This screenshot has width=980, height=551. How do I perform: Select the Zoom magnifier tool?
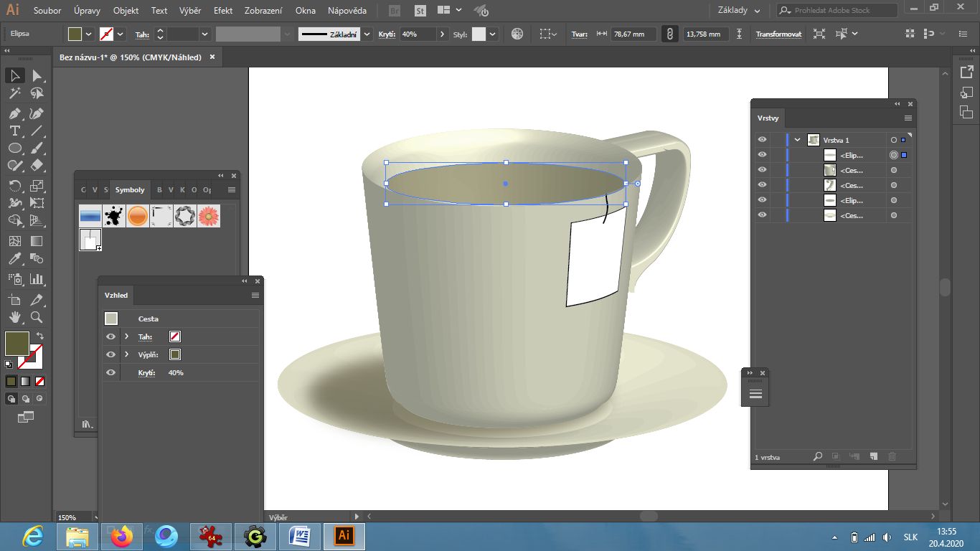[37, 316]
